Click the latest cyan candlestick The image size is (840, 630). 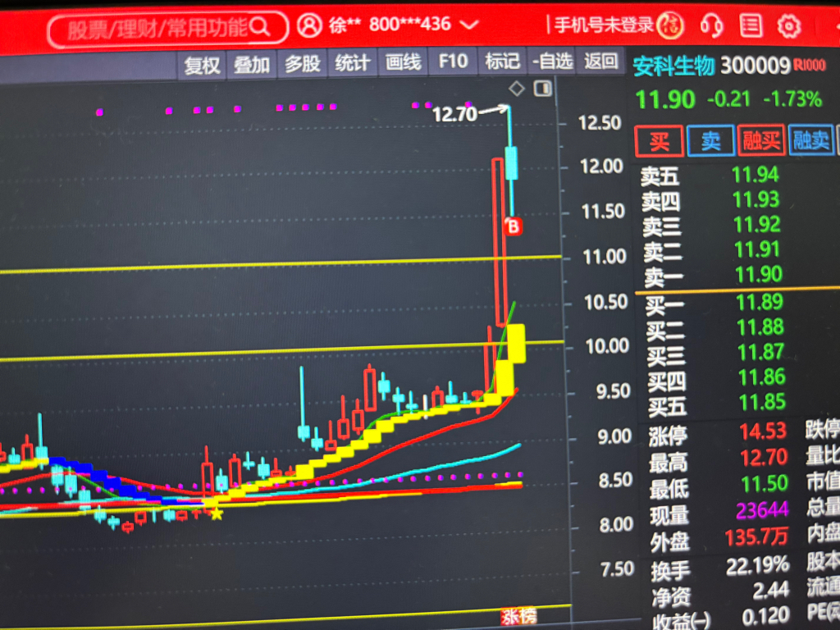511,162
